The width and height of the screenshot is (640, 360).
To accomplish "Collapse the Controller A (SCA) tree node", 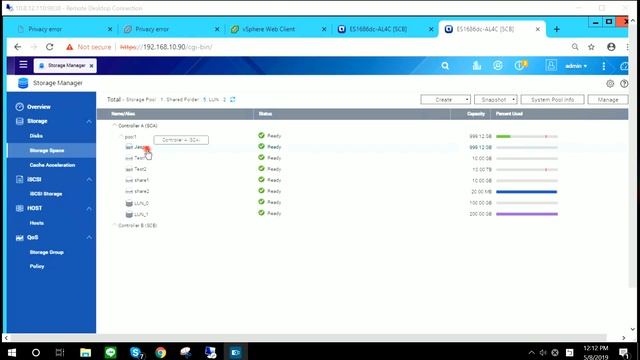I will (x=115, y=126).
